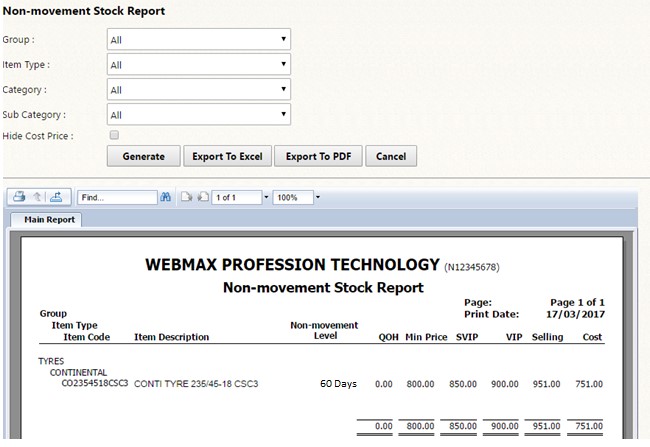Click the Item Code column header
Screen dimensions: 650x447
point(87,337)
